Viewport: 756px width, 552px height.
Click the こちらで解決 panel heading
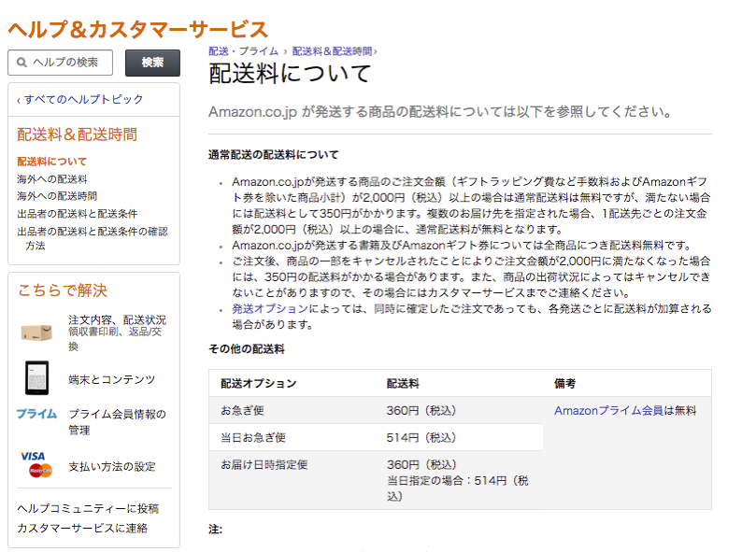[63, 290]
